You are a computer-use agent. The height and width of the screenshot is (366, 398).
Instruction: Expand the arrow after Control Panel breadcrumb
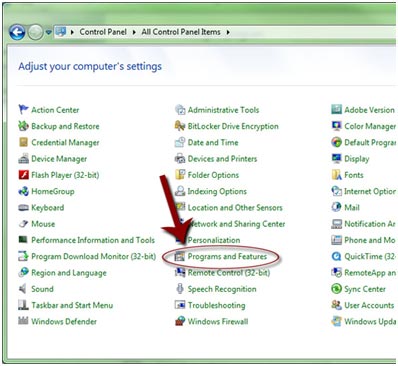coord(134,32)
